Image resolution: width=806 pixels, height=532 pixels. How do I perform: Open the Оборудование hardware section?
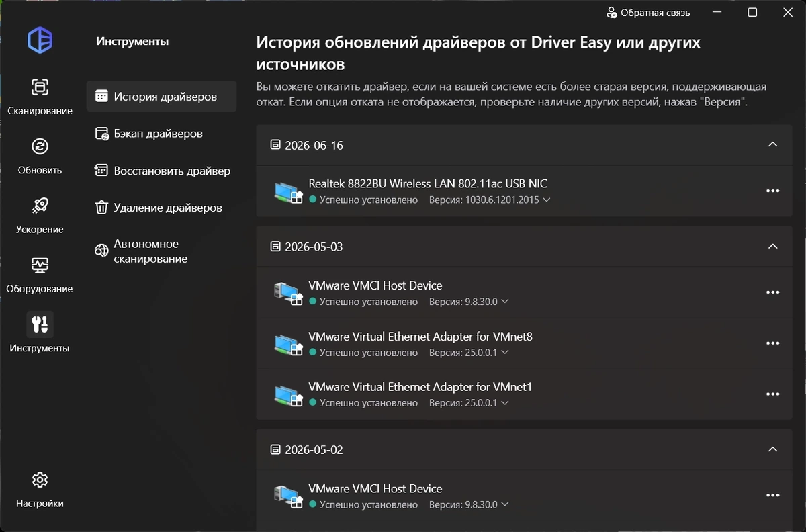[40, 275]
